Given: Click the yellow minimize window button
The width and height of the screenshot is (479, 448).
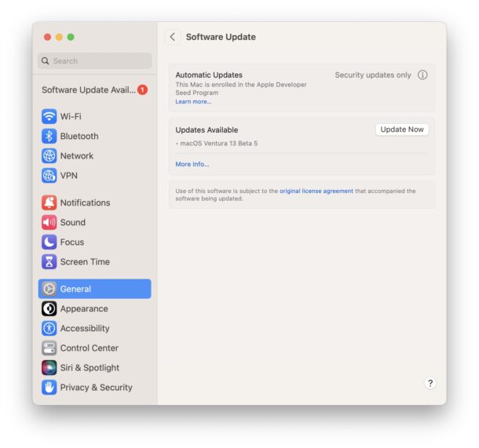Looking at the screenshot, I should (x=59, y=37).
